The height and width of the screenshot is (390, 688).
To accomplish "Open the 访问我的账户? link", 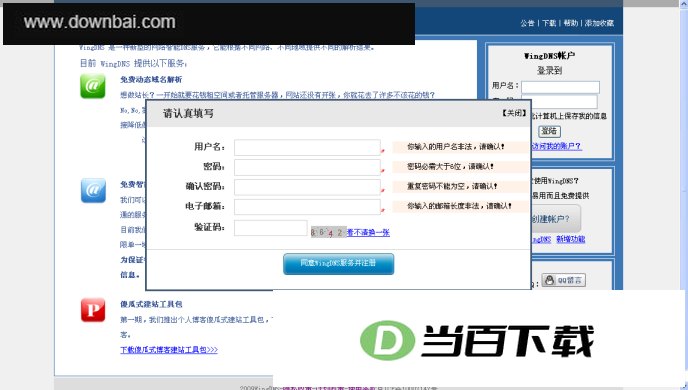I will click(x=556, y=146).
